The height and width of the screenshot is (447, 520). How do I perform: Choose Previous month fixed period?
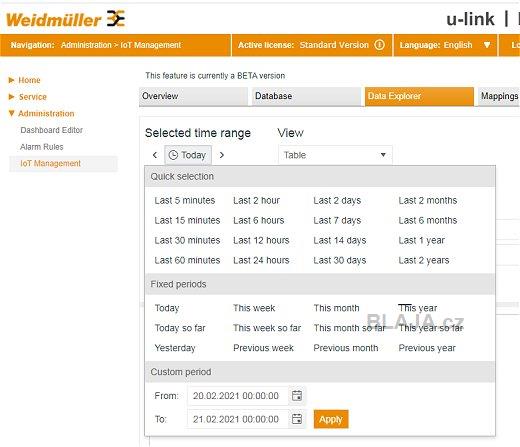(346, 348)
